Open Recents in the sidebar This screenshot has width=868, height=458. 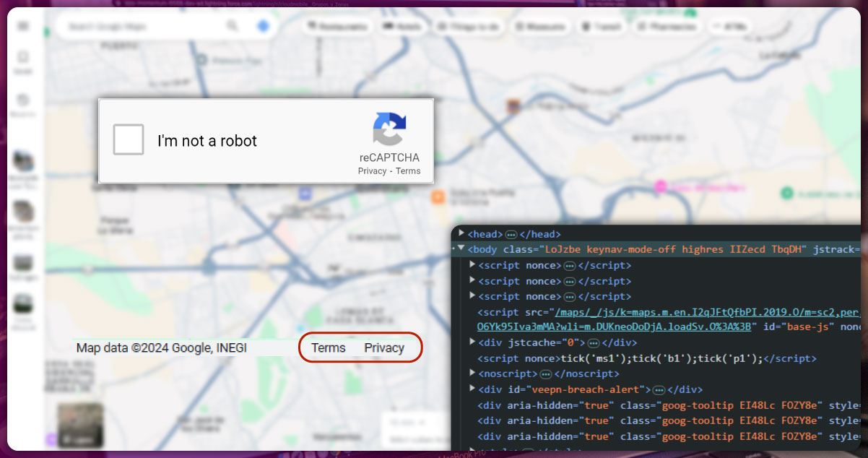(x=23, y=105)
